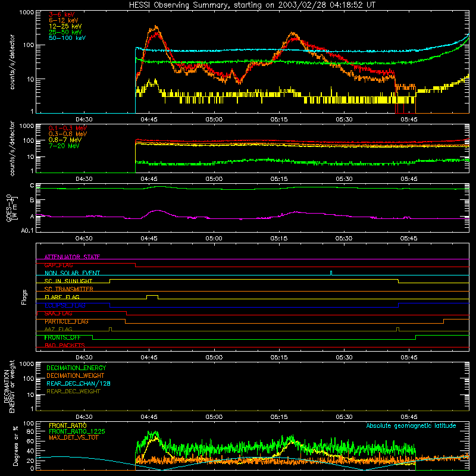476x476 pixels.
Task: Click the 0.3-0.8 MeV legend label
Action: (x=68, y=134)
